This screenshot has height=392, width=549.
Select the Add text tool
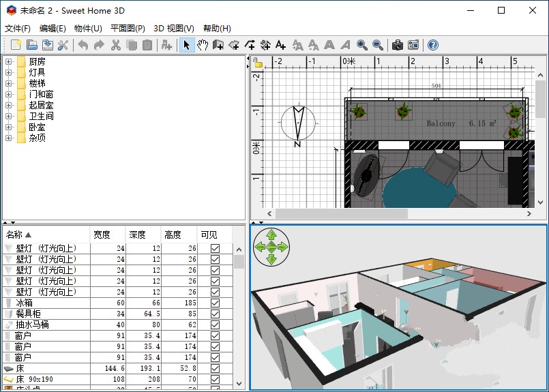point(281,45)
